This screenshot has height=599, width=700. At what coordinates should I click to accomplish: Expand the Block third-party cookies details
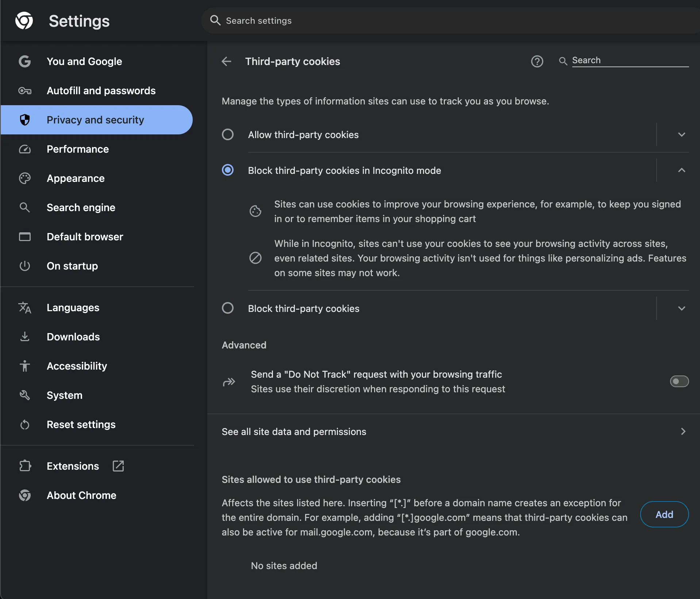pos(681,308)
